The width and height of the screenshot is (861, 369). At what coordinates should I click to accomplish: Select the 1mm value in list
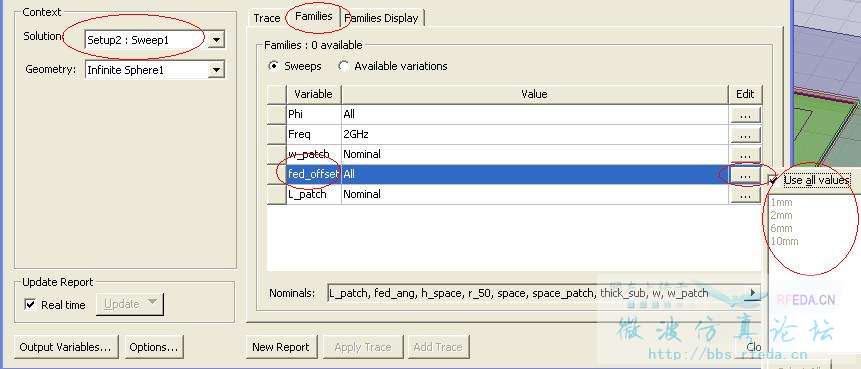(x=781, y=203)
